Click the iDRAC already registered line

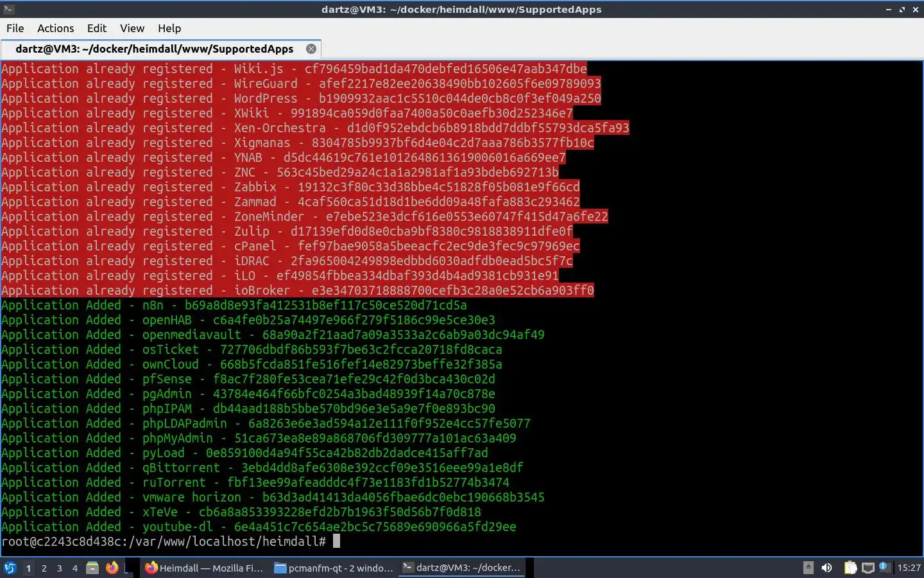click(287, 261)
